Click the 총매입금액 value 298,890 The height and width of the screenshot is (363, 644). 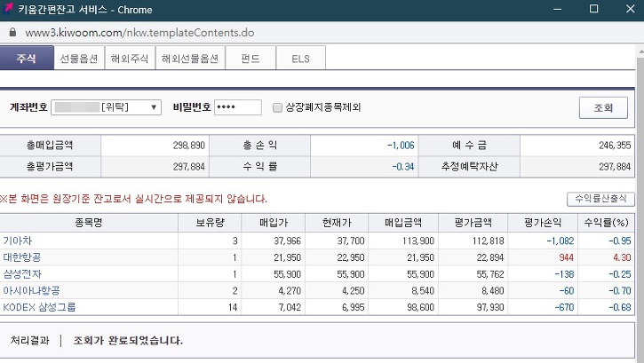point(189,146)
